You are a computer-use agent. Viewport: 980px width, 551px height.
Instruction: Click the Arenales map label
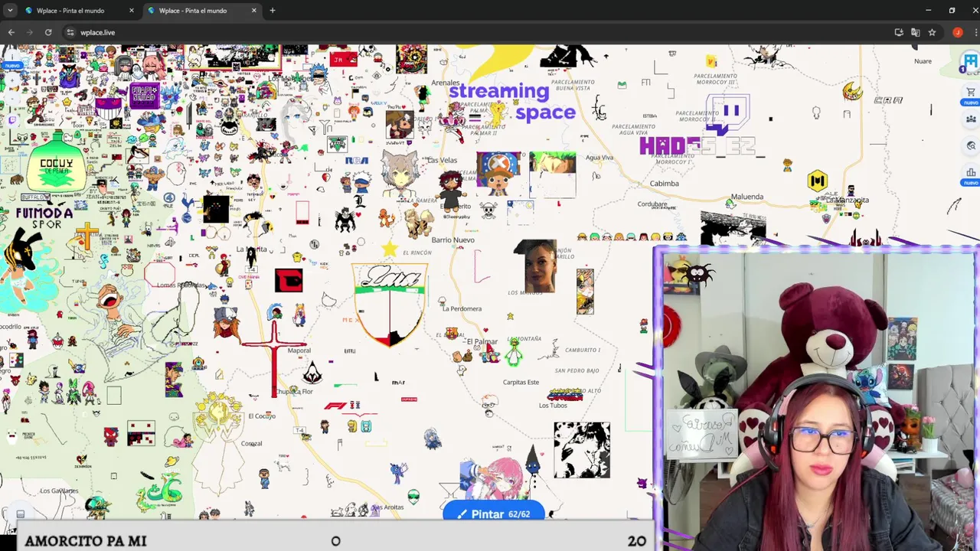pyautogui.click(x=446, y=83)
